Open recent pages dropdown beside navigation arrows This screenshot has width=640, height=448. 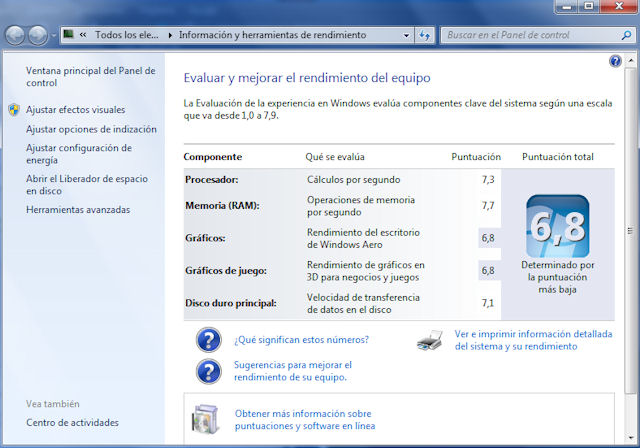click(53, 36)
